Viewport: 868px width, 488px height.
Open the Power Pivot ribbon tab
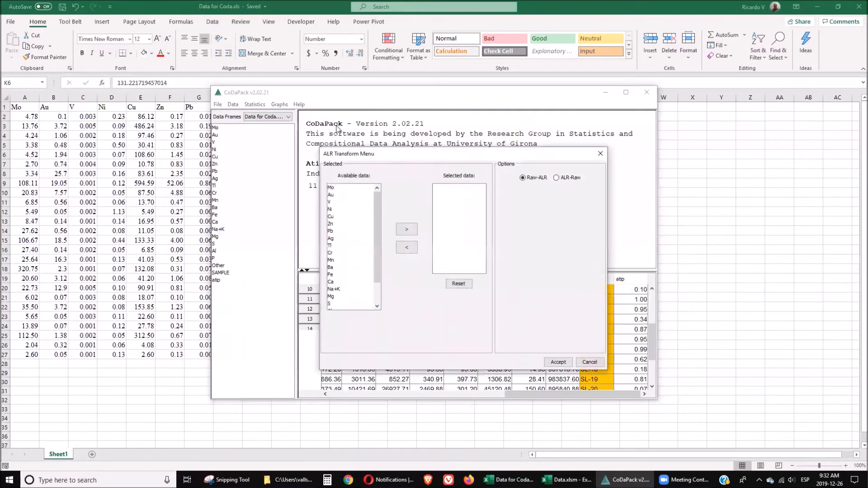[x=368, y=21]
